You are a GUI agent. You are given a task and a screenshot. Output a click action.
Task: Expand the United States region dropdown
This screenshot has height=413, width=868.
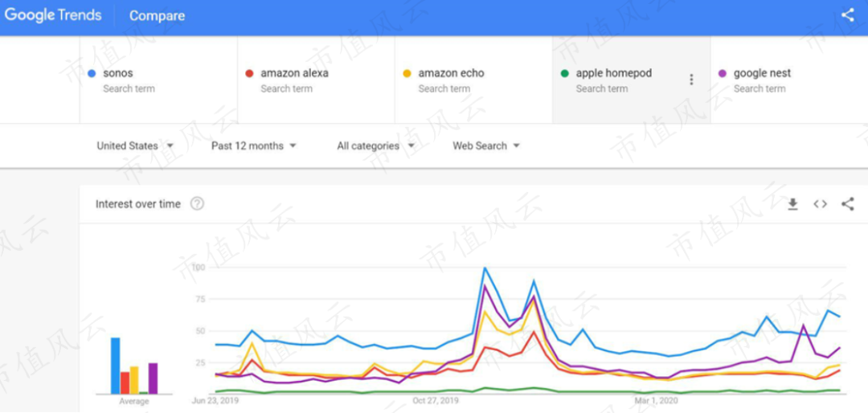[x=135, y=146]
